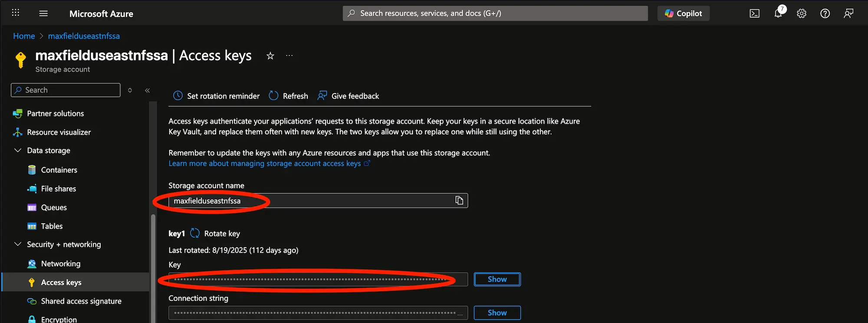Favorite this page with the star icon
The width and height of the screenshot is (868, 323).
pos(270,56)
